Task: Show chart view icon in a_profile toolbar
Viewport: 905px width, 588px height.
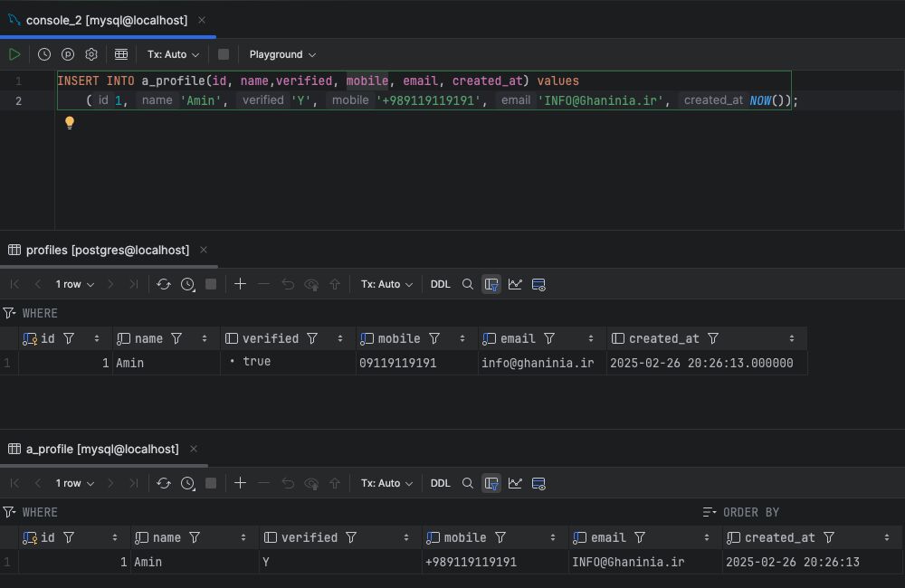Action: pyautogui.click(x=515, y=484)
